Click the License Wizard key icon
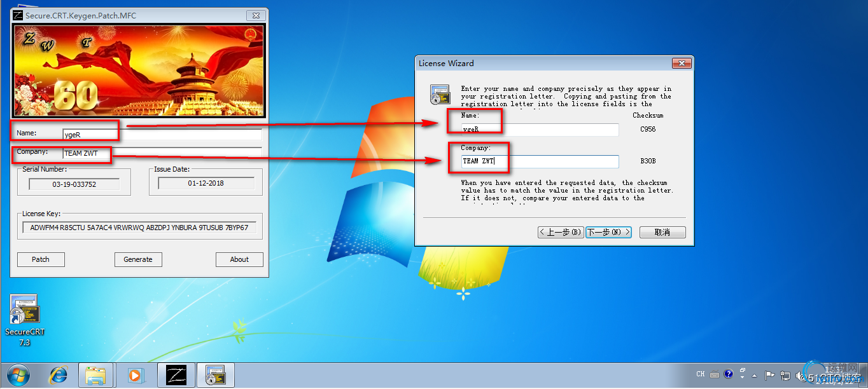This screenshot has width=868, height=389. click(439, 95)
